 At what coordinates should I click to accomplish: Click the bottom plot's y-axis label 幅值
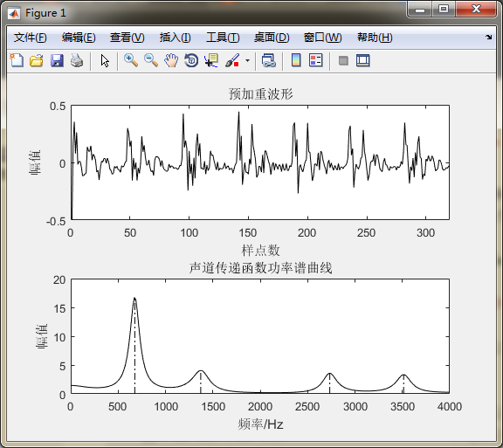(42, 336)
